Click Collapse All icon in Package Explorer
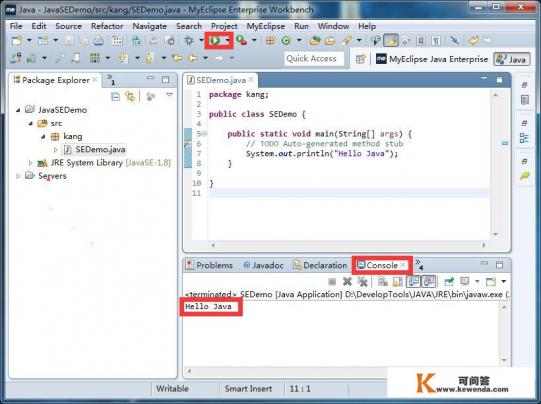541x404 pixels. click(116, 96)
